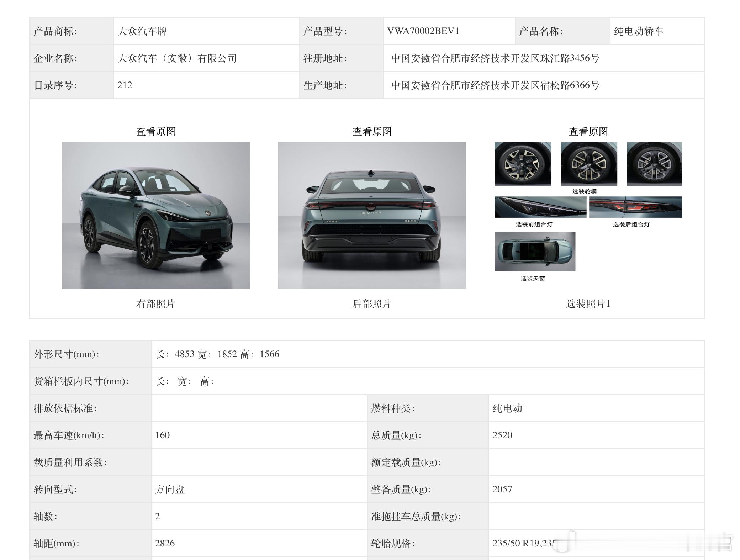Click the optional rear taillight image

click(635, 207)
